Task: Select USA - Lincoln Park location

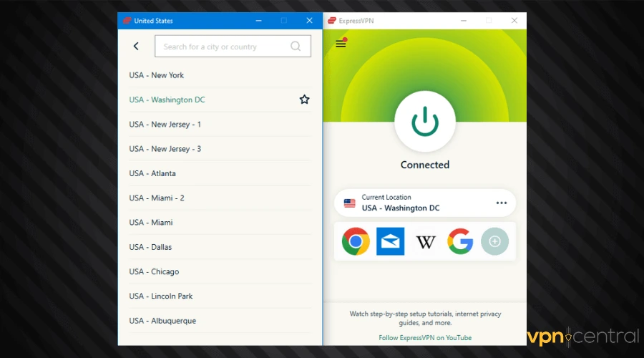Action: [x=220, y=296]
